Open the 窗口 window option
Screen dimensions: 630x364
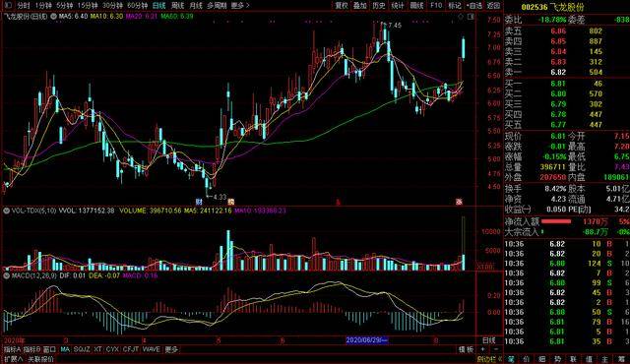pos(49,349)
